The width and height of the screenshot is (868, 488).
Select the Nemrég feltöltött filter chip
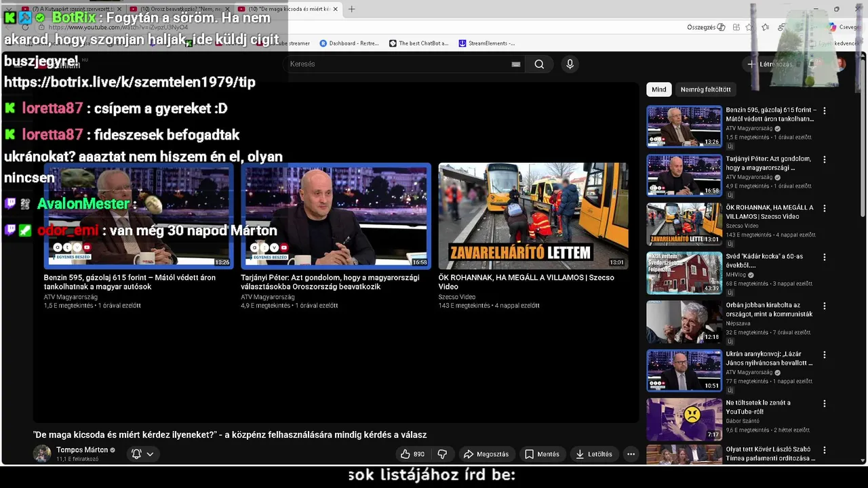coord(705,89)
